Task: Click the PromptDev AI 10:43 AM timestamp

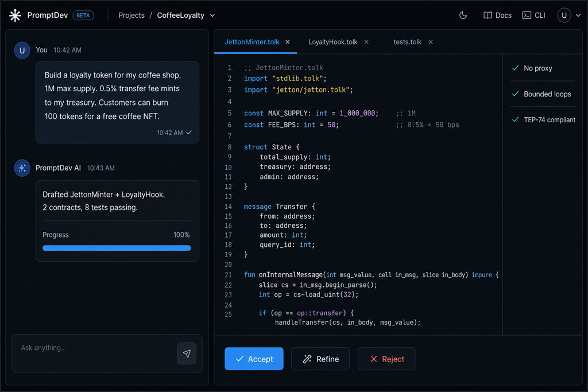Action: coord(101,168)
